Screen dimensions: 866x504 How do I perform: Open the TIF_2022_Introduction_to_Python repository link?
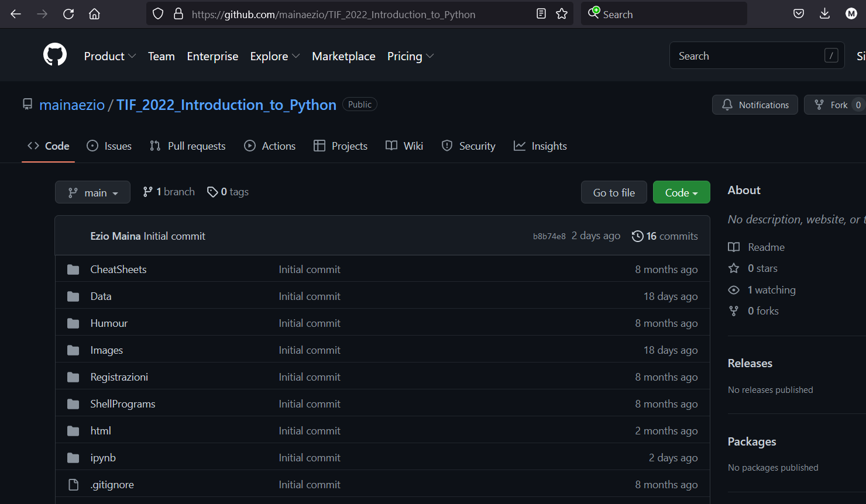pyautogui.click(x=226, y=105)
